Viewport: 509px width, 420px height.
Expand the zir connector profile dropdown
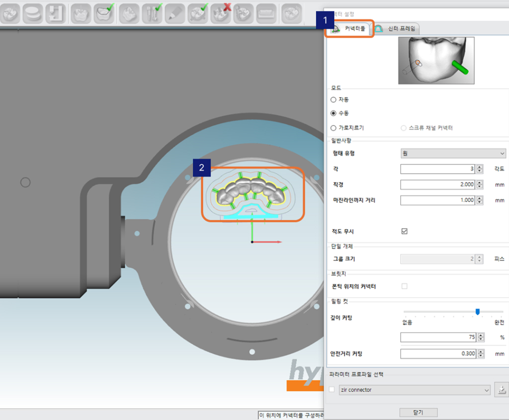(415, 390)
